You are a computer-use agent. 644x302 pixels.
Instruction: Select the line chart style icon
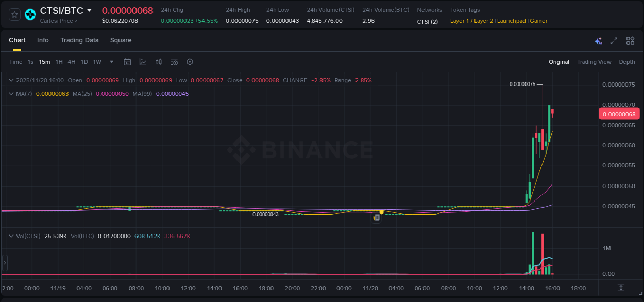click(143, 62)
